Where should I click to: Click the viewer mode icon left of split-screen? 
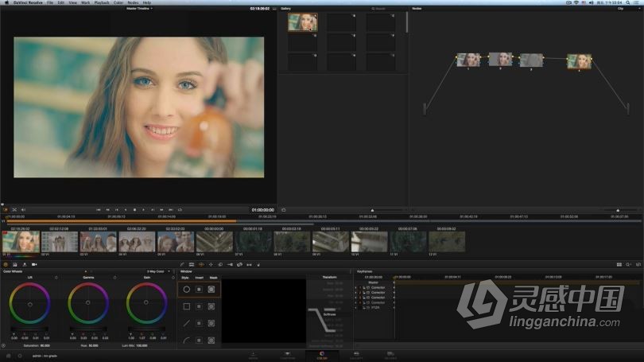click(x=6, y=210)
